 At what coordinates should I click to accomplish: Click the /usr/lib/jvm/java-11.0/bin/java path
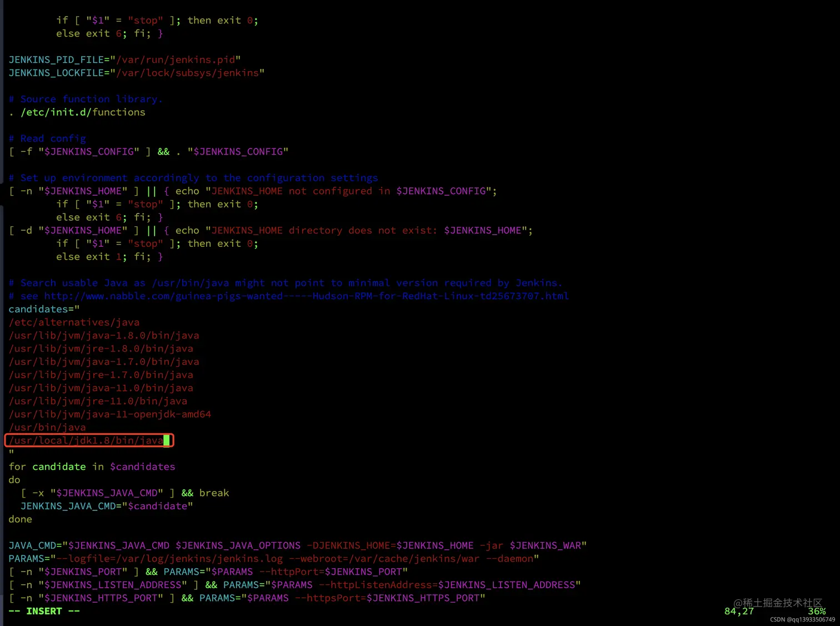pyautogui.click(x=101, y=388)
